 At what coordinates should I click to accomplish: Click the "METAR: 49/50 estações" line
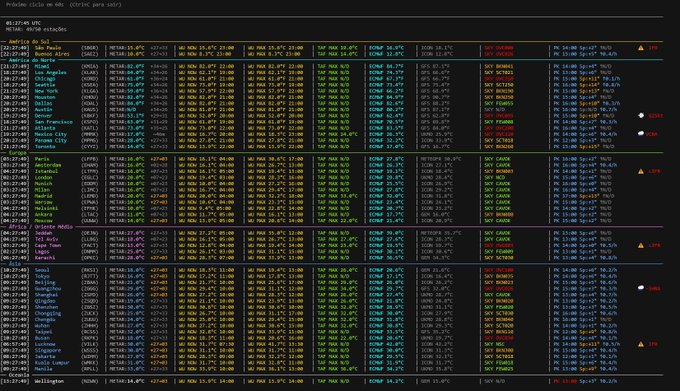coord(36,29)
